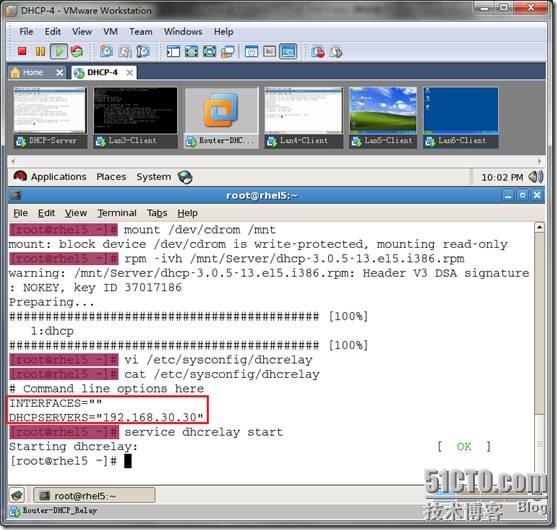The height and width of the screenshot is (530, 557).
Task: Select the Lan6-Client VM thumbnail
Action: [x=461, y=117]
